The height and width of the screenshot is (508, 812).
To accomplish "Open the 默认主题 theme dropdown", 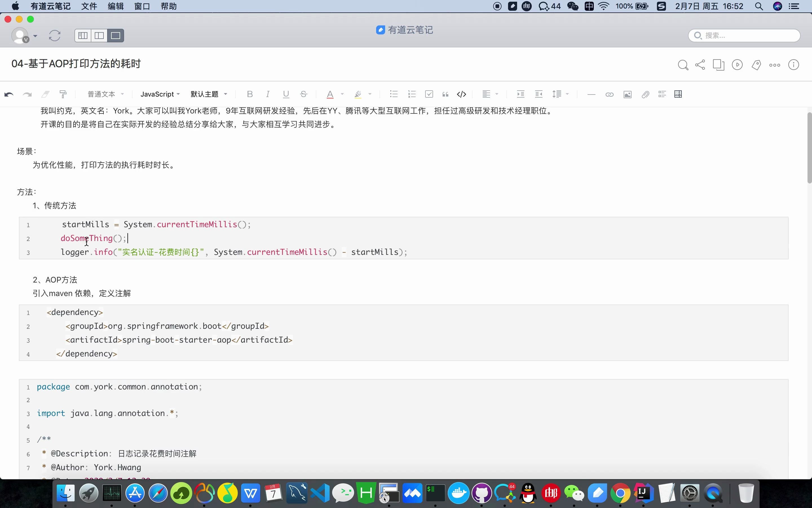I will click(209, 95).
